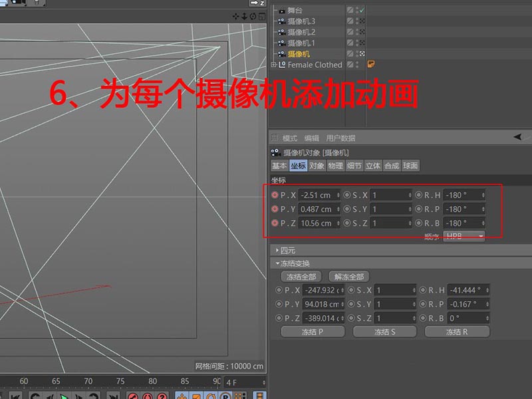Open the keyframe tag on Female Clothed
The height and width of the screenshot is (399, 532).
click(x=370, y=64)
